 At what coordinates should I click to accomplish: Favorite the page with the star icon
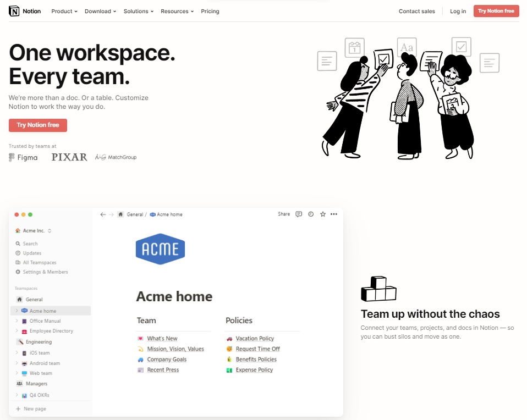323,214
